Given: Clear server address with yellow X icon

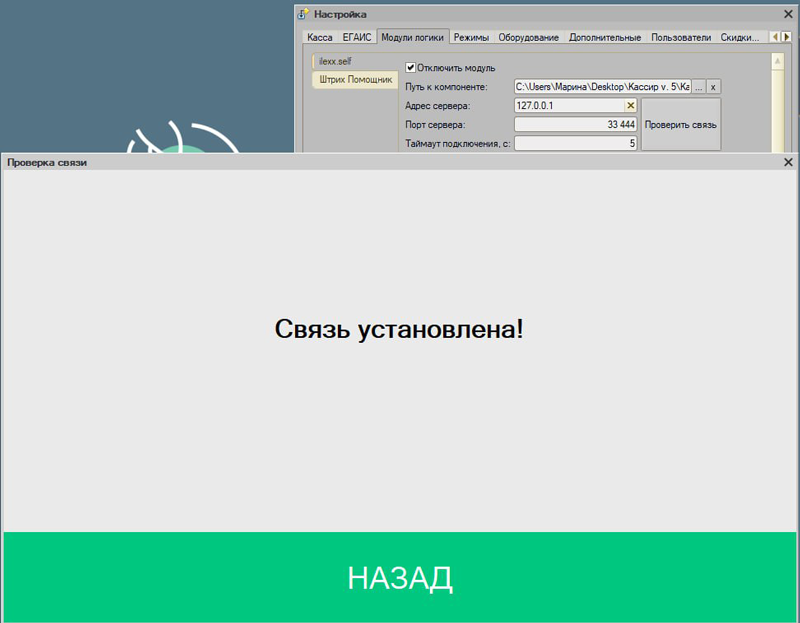Looking at the screenshot, I should [x=631, y=106].
